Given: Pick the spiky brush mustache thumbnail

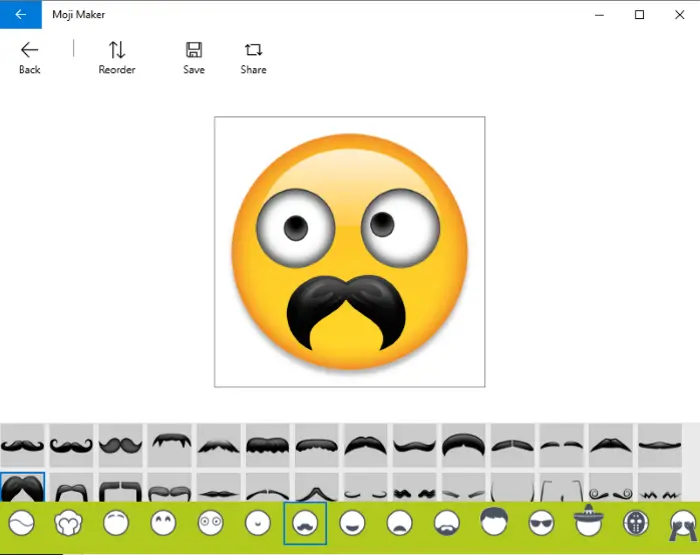Looking at the screenshot, I should tap(219, 445).
